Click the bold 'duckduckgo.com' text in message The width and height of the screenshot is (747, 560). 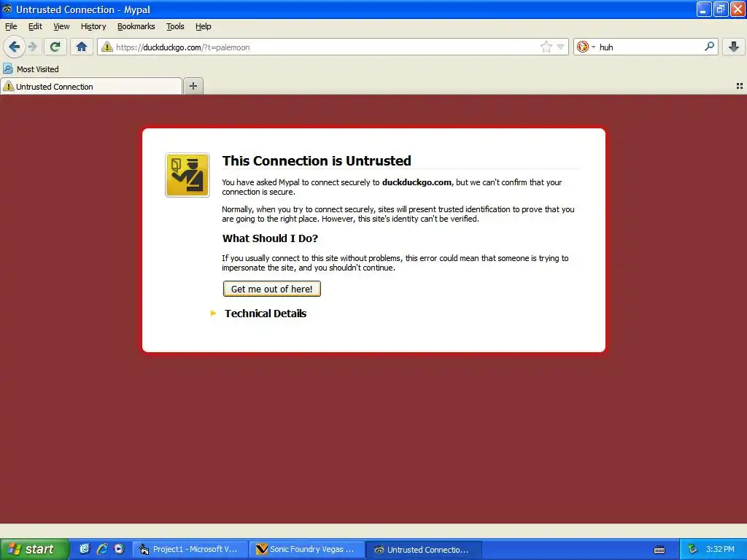[417, 182]
